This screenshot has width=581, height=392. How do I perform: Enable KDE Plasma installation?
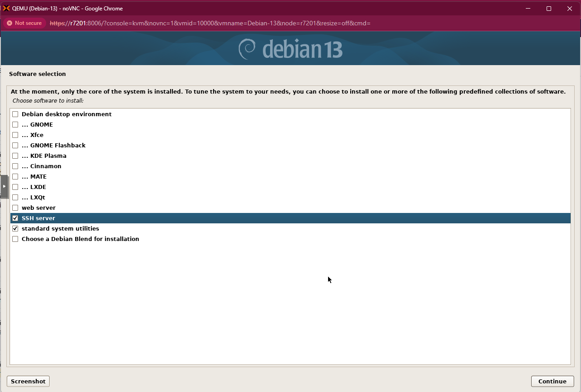[15, 156]
